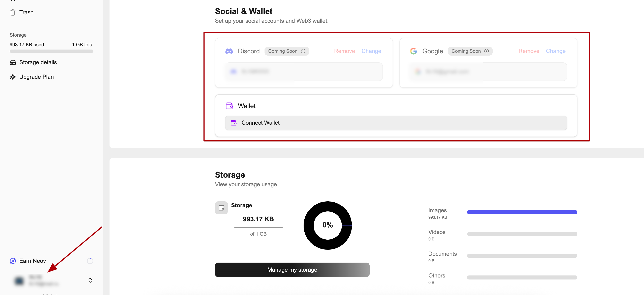This screenshot has height=295, width=644.
Task: Click the Storage section square icon
Action: click(221, 208)
